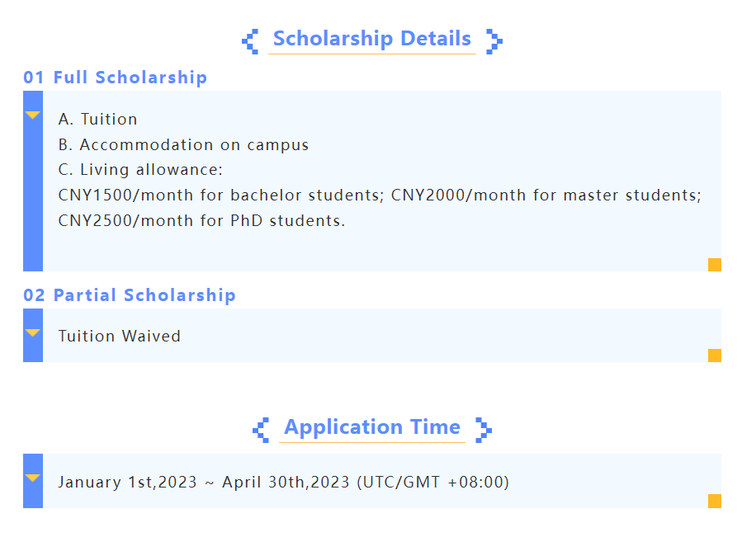Click orange square in Full Scholarship box corner
756x537 pixels.
(x=715, y=265)
